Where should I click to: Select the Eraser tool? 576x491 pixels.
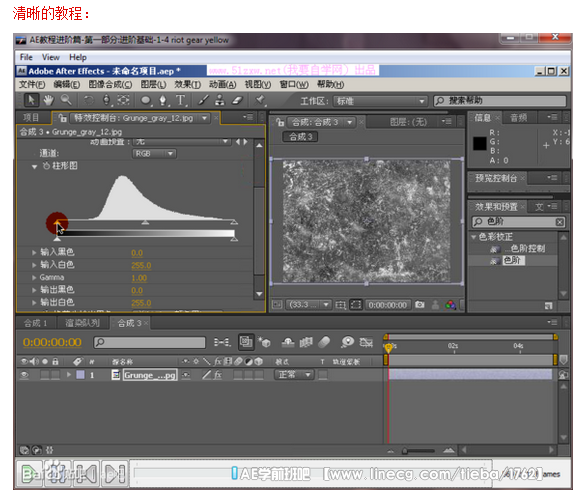[x=238, y=100]
